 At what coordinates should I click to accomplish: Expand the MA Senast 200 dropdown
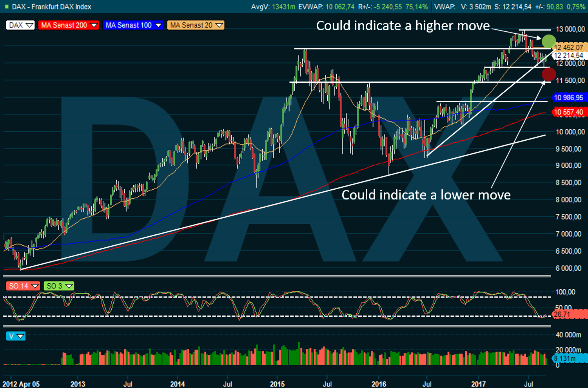(x=69, y=25)
